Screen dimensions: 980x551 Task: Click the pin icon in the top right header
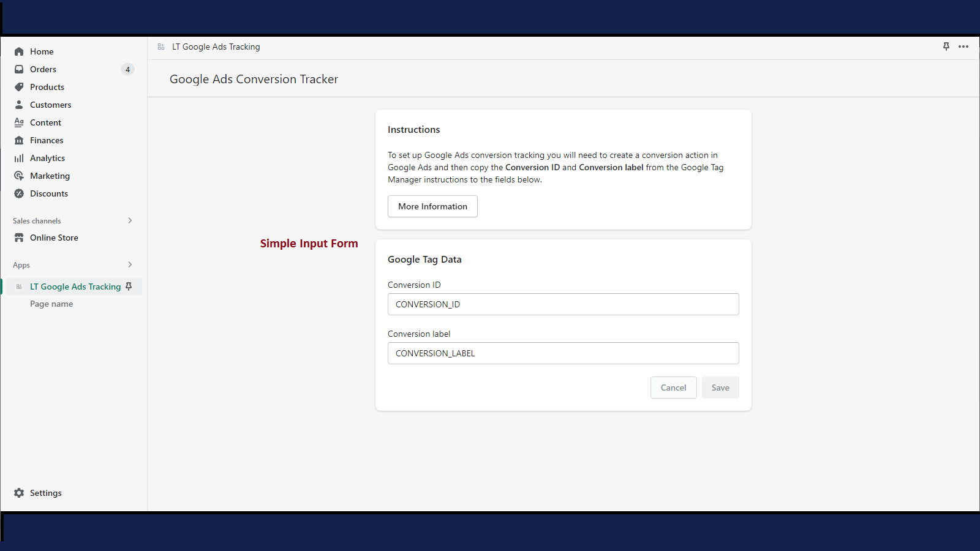coord(946,47)
